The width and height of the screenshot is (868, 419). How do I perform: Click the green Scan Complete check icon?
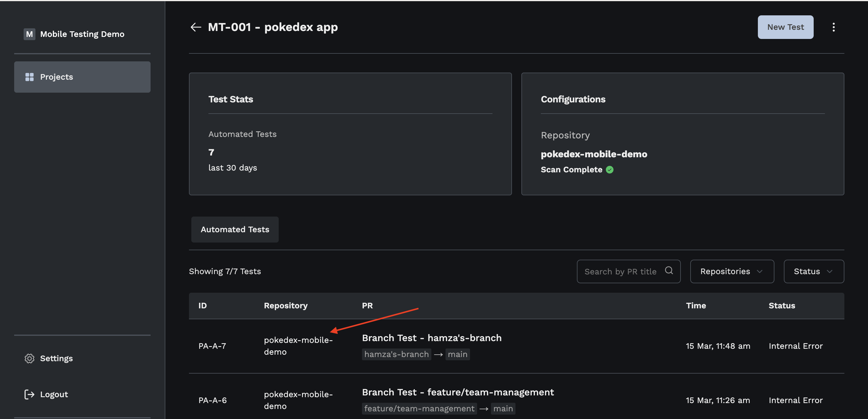(x=610, y=170)
